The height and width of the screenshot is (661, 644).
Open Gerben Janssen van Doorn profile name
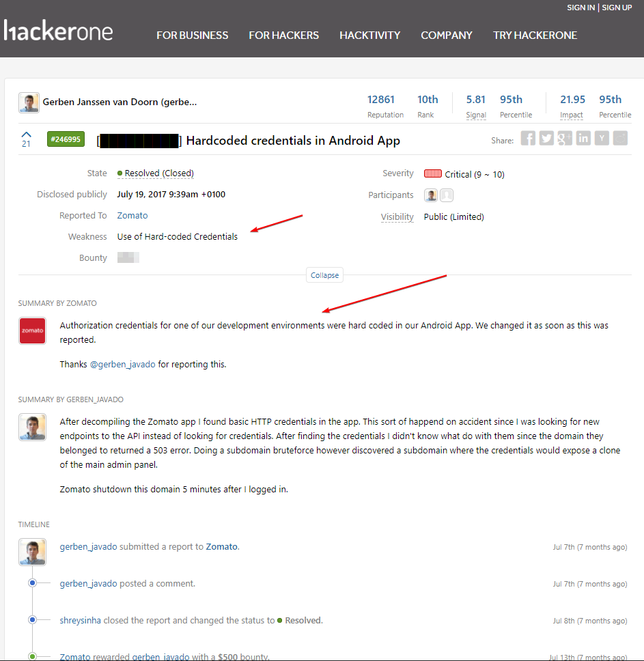tap(120, 102)
